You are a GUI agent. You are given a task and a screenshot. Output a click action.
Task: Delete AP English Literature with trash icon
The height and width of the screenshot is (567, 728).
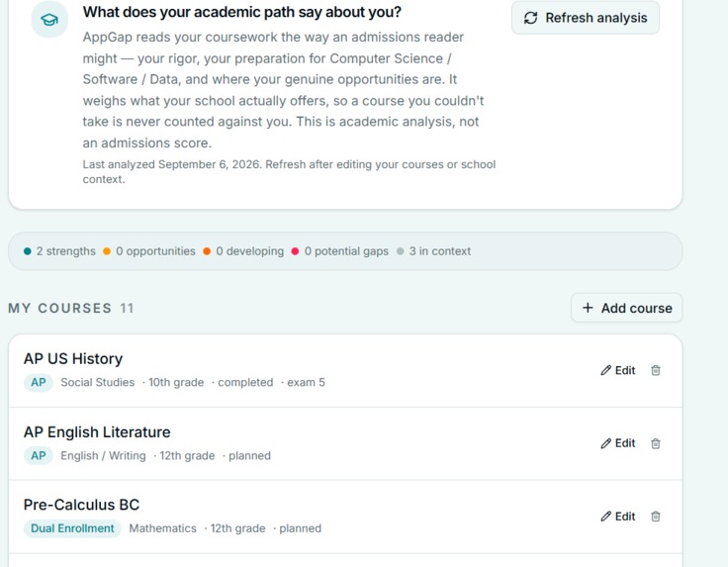click(656, 443)
